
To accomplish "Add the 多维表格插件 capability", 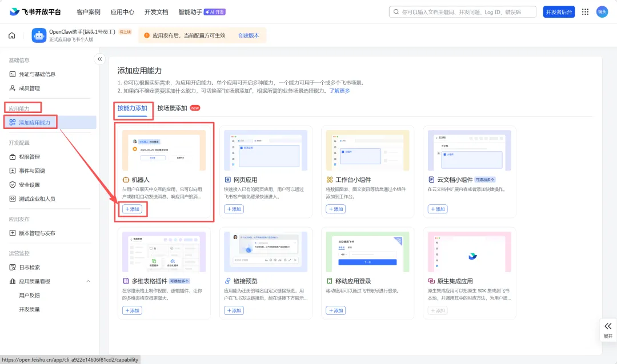I will point(132,310).
